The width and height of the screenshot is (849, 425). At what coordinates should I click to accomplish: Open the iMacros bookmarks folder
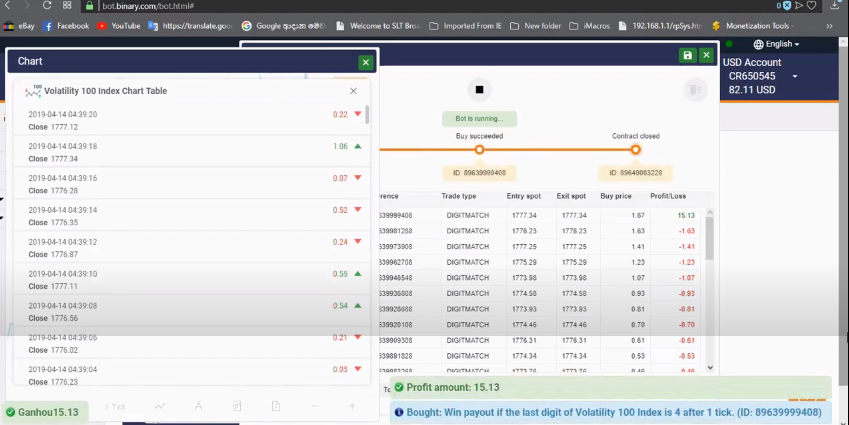(x=590, y=26)
